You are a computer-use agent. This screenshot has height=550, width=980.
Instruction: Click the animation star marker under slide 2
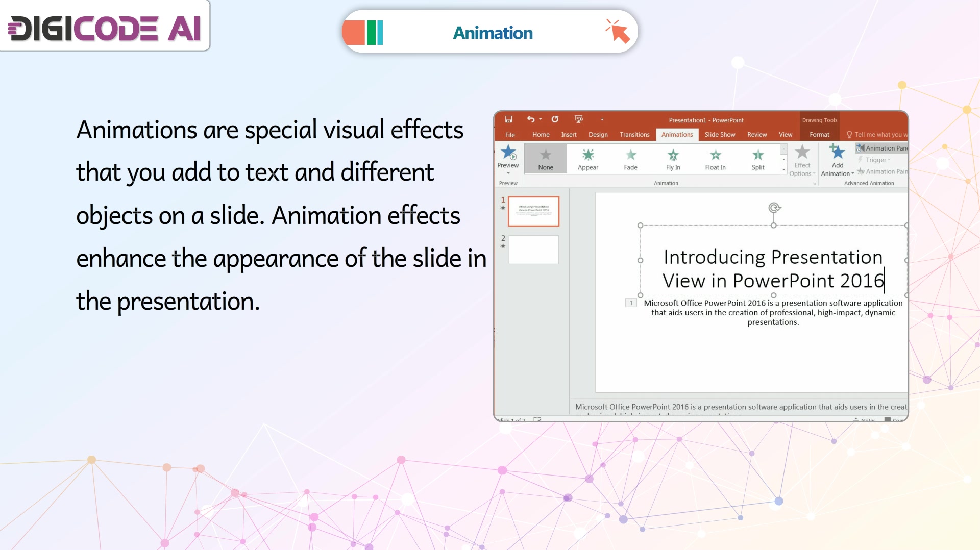pyautogui.click(x=503, y=246)
